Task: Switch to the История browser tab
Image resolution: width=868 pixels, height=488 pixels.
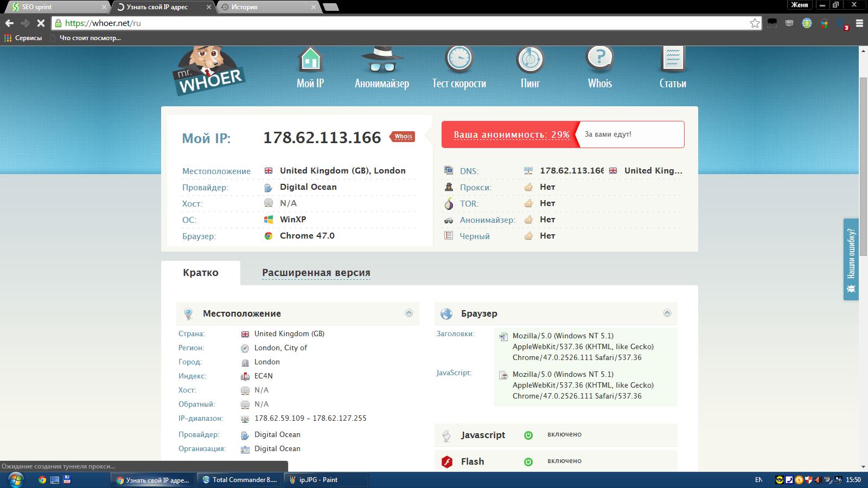Action: (269, 7)
